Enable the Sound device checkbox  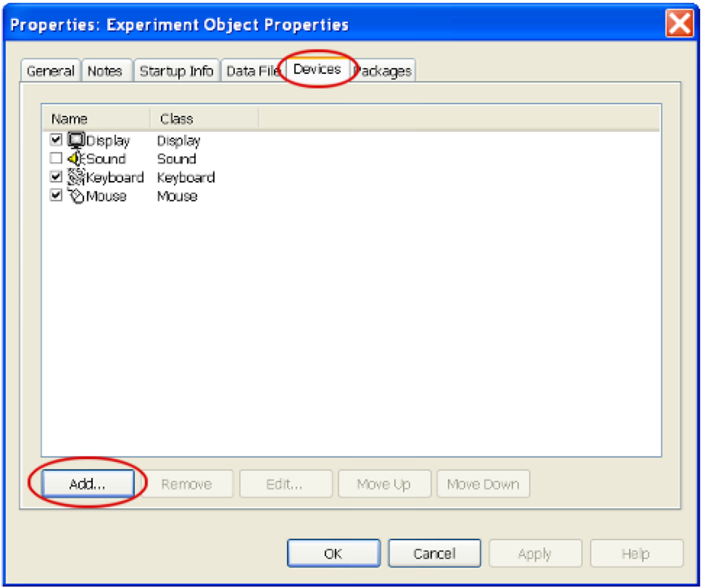click(x=57, y=159)
